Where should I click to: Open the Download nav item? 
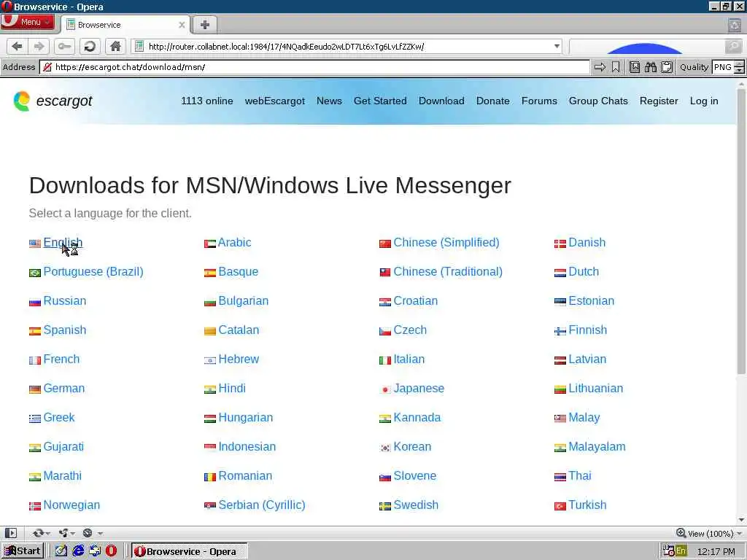pos(441,101)
